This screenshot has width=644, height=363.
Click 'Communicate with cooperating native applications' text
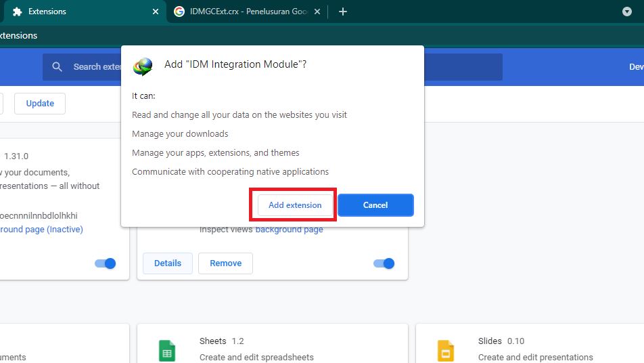coord(230,171)
